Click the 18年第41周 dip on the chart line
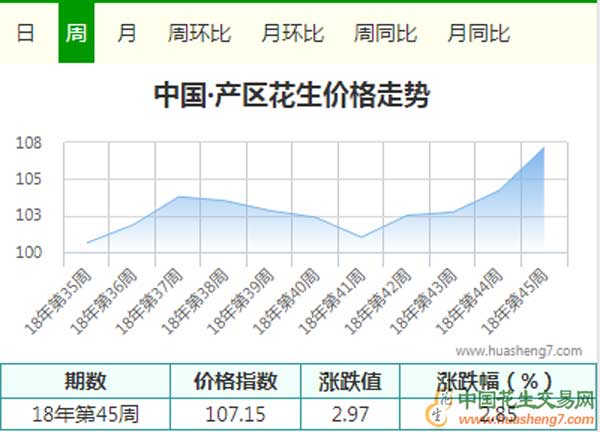This screenshot has width=600, height=432. (361, 237)
